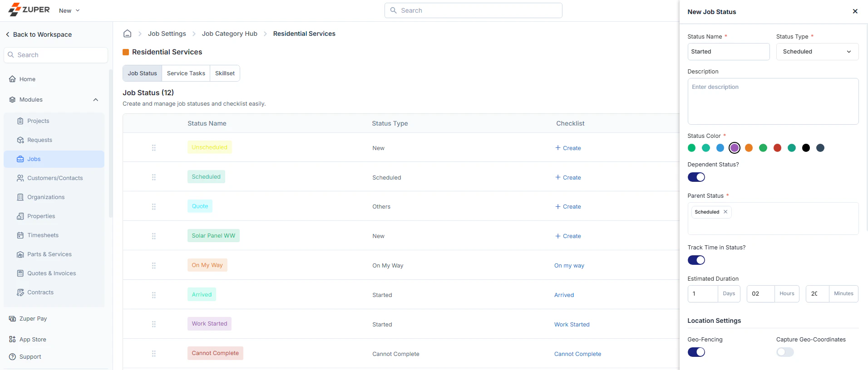Enable Capture Geo-Coordinates toggle
Viewport: 868px width, 370px height.
point(785,352)
